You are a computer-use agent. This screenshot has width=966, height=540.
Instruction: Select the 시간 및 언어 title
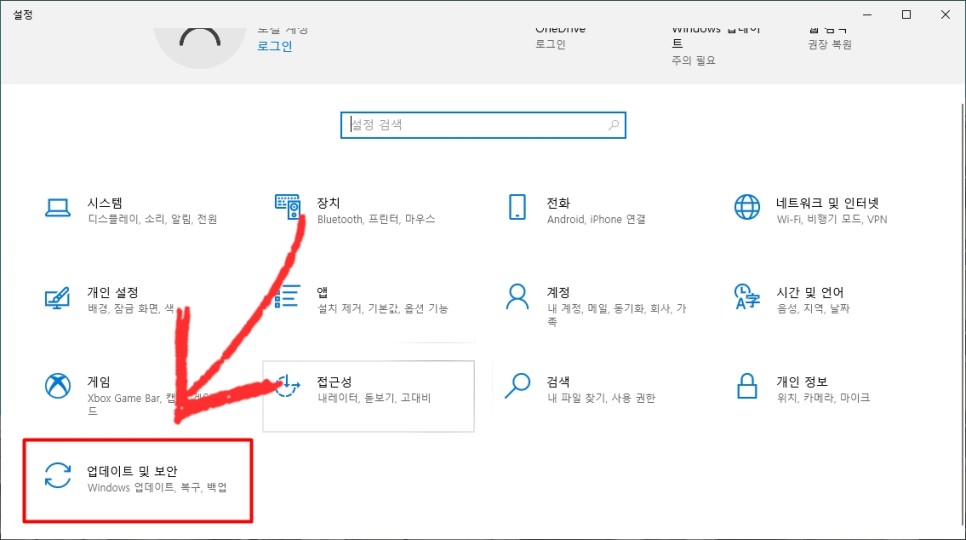pyautogui.click(x=810, y=292)
